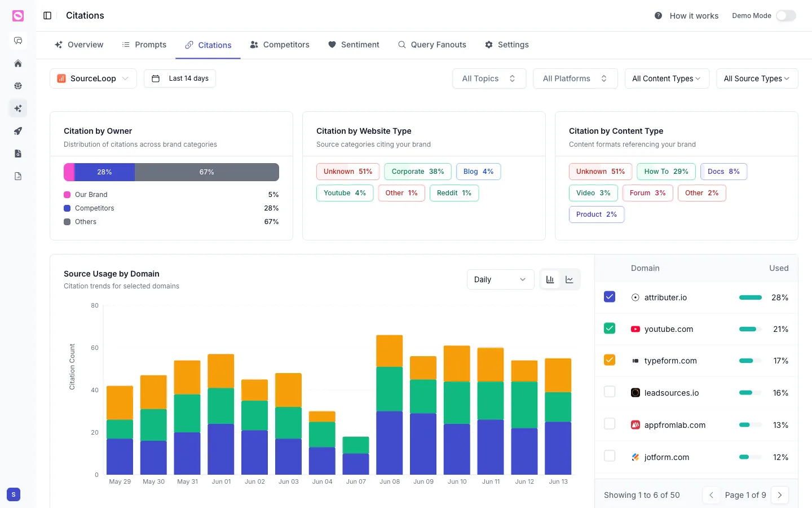The image size is (812, 508).
Task: Check the leadsources.io domain checkbox
Action: coord(610,392)
